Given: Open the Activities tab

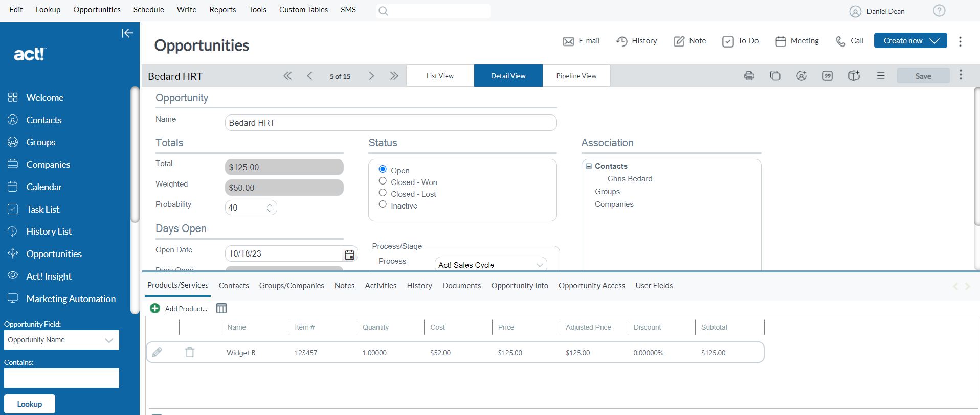Looking at the screenshot, I should coord(381,286).
